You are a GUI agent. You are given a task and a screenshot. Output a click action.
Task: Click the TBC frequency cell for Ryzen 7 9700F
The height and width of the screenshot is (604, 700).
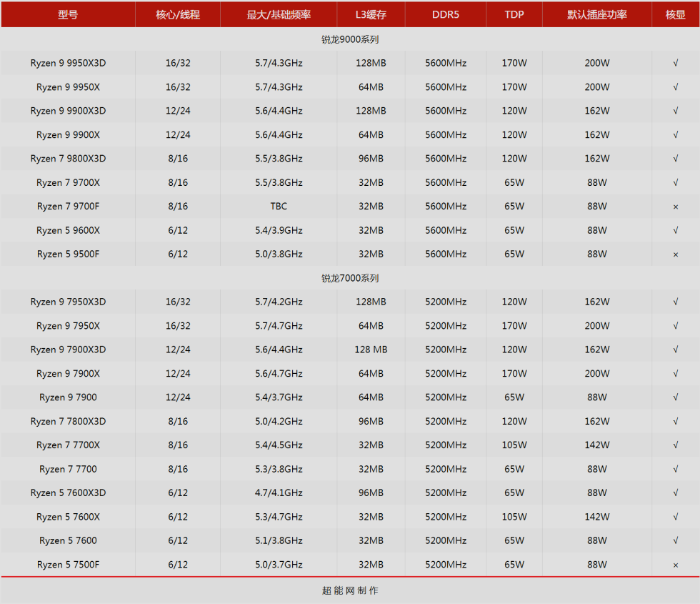(x=279, y=207)
